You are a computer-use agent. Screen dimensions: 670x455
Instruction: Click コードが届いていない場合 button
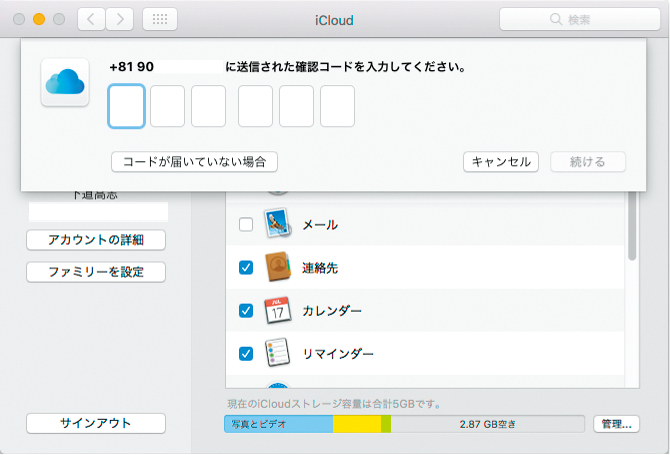pyautogui.click(x=194, y=162)
